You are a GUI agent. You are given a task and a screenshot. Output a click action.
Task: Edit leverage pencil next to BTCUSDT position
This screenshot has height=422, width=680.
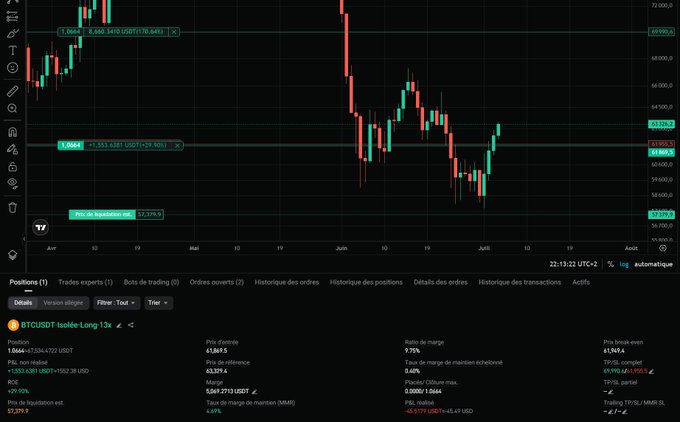click(x=119, y=325)
